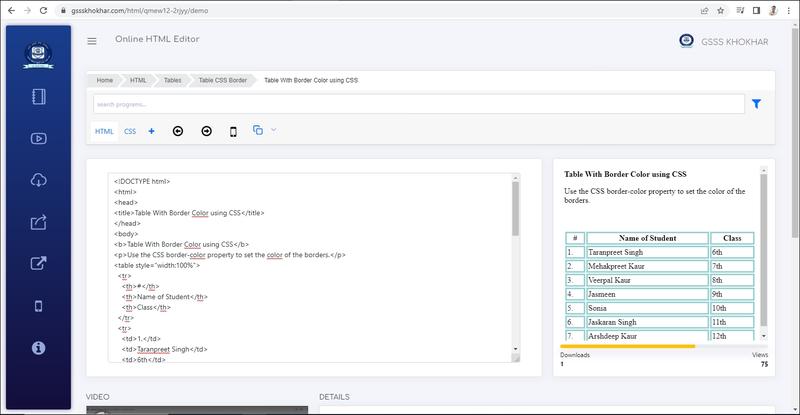Image resolution: width=800 pixels, height=415 pixels.
Task: Select the HTML tab
Action: pos(104,131)
